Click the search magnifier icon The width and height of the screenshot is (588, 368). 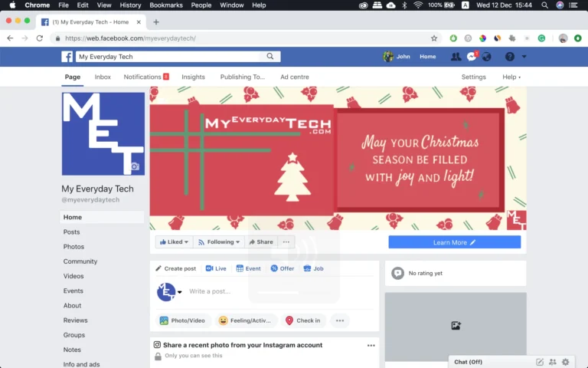pos(270,57)
